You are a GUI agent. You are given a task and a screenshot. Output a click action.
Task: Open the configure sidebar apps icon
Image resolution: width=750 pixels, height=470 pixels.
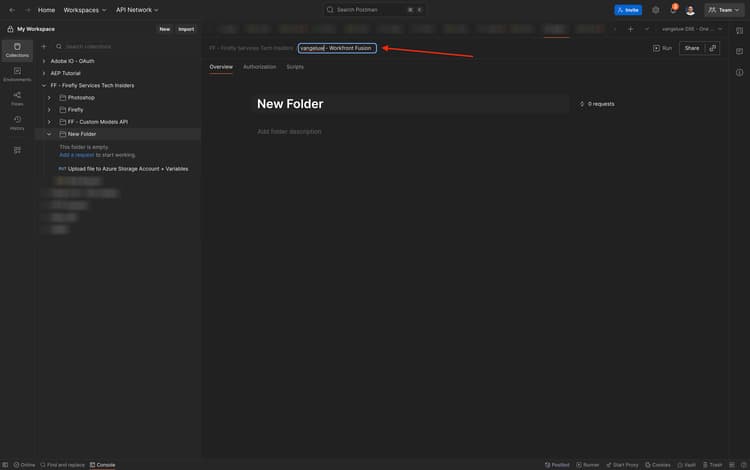coord(17,150)
